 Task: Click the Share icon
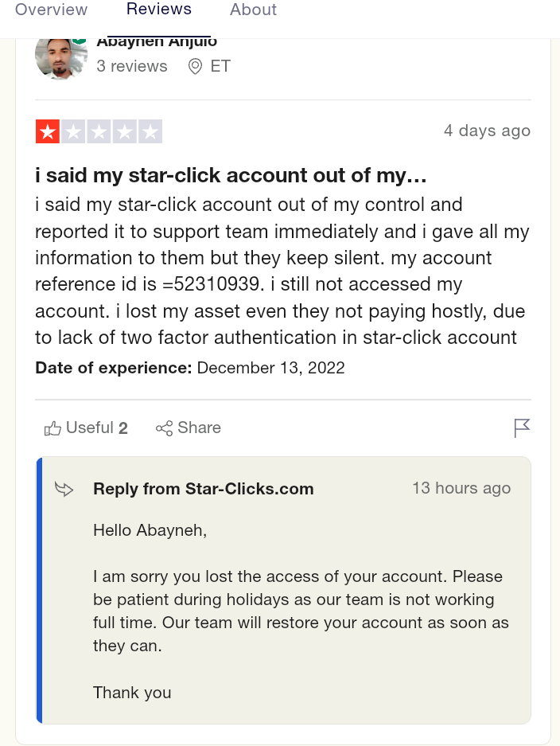(164, 428)
